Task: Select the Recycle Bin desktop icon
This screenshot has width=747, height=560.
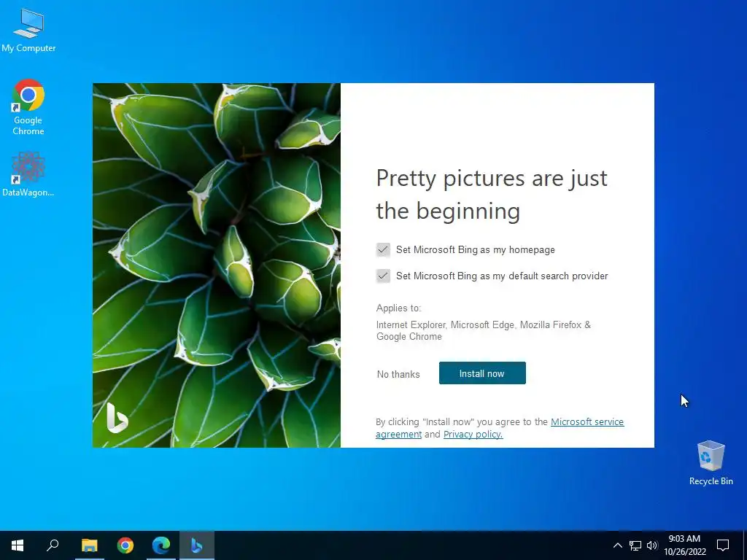Action: pos(711,462)
